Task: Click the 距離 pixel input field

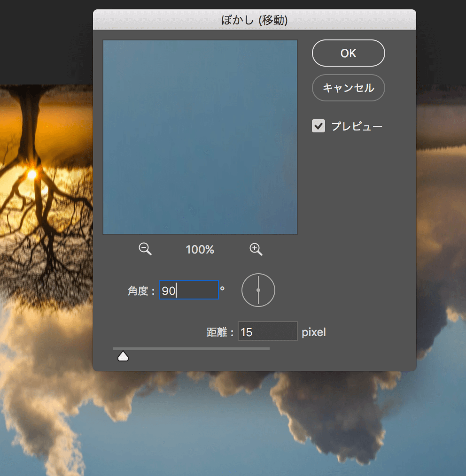Action: click(x=267, y=331)
